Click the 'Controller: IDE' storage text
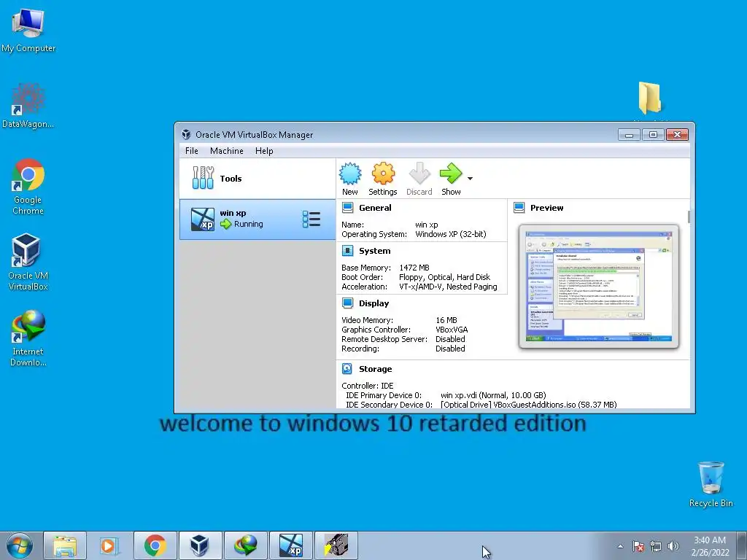747x560 pixels. [x=368, y=386]
